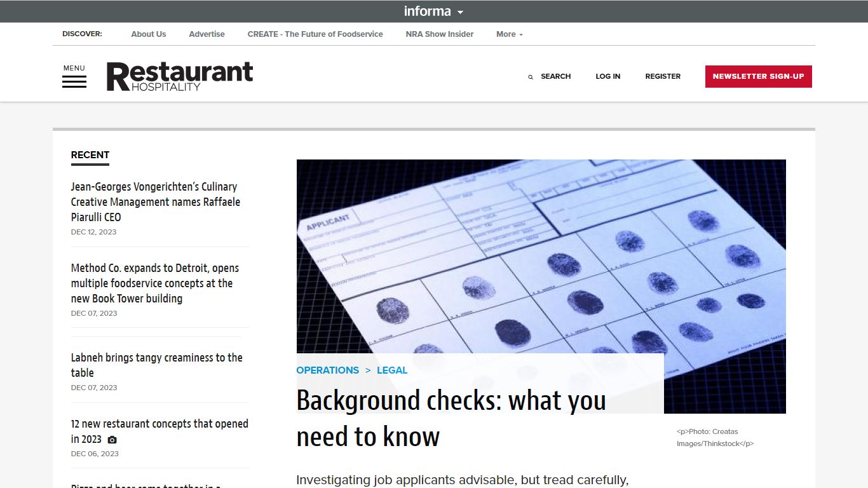Screen dimensions: 868x488
Task: Expand the More dropdown in Discover bar
Action: (510, 34)
